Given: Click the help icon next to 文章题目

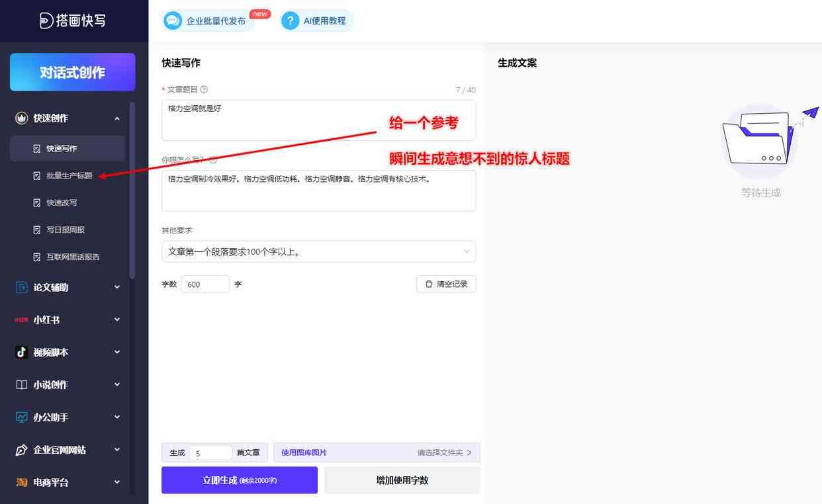Looking at the screenshot, I should pos(204,89).
